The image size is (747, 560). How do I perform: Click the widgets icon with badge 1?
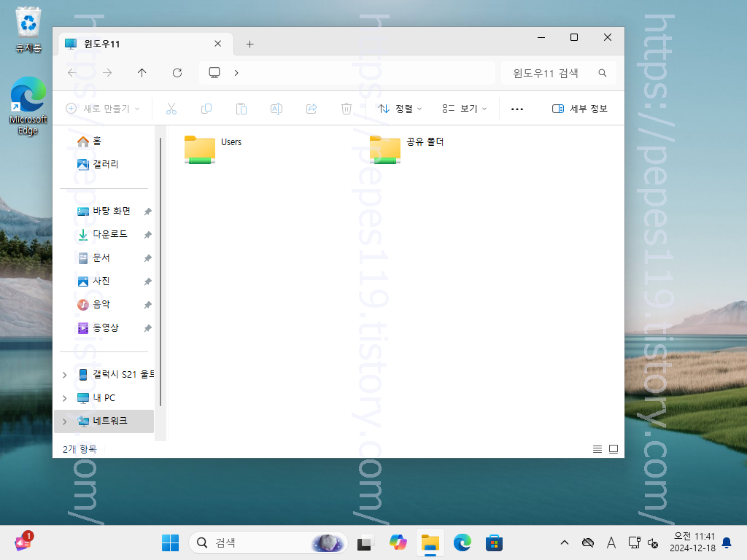[x=23, y=542]
